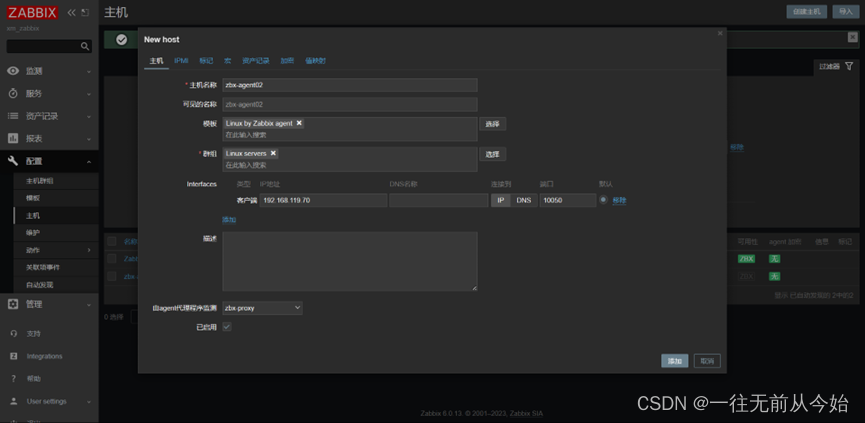865x423 pixels.
Task: Expand the Administration menu section
Action: click(x=89, y=304)
